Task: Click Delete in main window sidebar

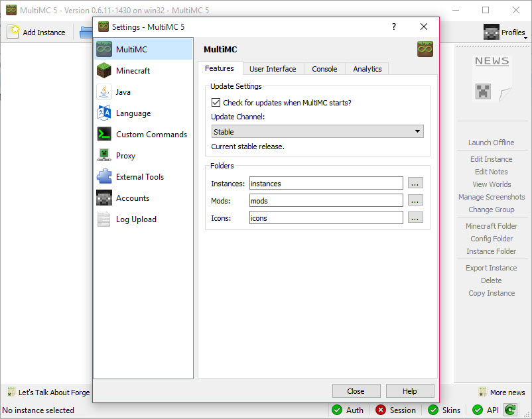Action: tap(491, 280)
